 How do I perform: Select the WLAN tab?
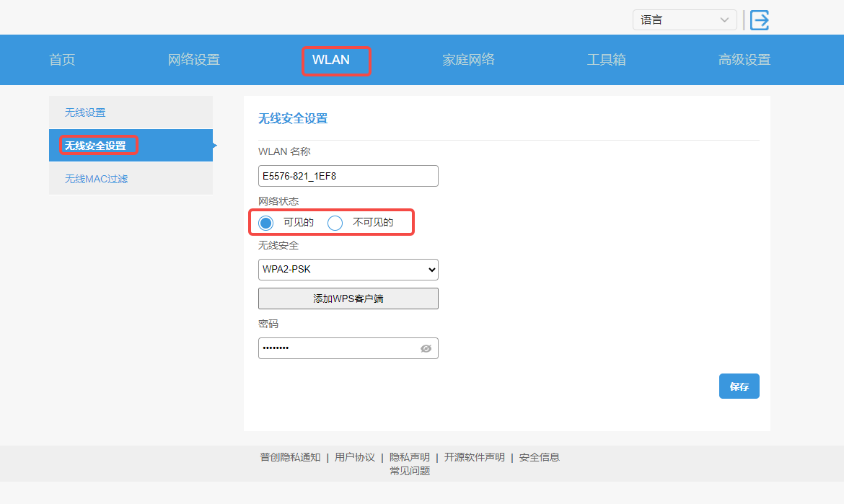(x=331, y=60)
